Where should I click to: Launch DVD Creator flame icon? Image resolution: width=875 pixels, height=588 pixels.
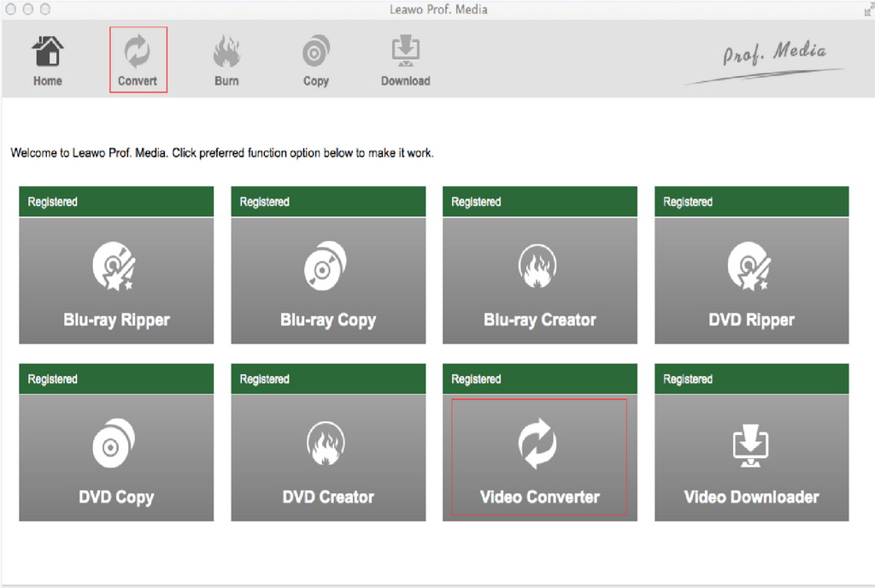coord(326,444)
